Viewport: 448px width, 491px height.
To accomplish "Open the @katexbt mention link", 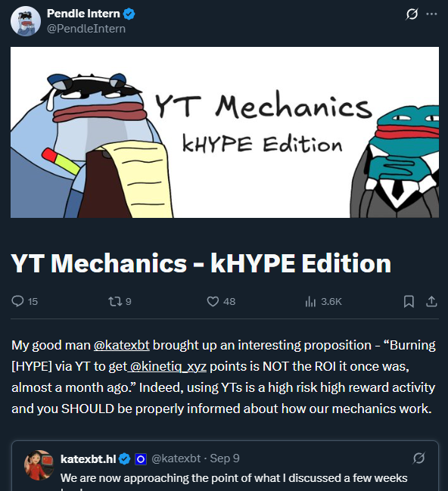I will pos(122,345).
